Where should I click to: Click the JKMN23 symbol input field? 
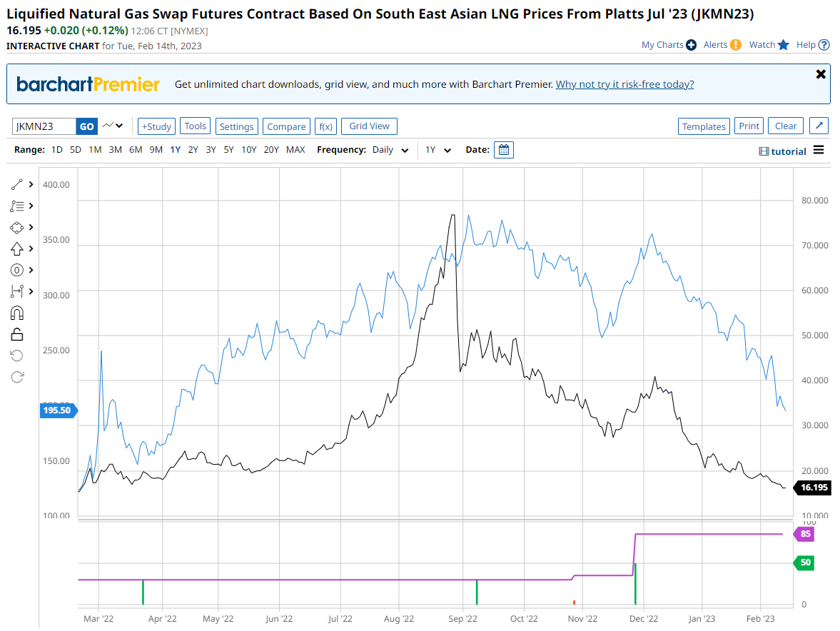(x=44, y=126)
